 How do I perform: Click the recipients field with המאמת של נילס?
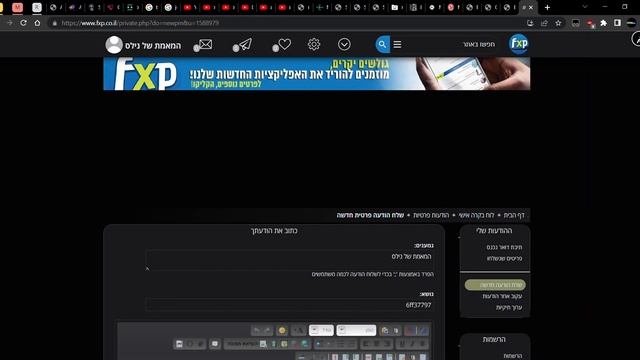pyautogui.click(x=290, y=259)
